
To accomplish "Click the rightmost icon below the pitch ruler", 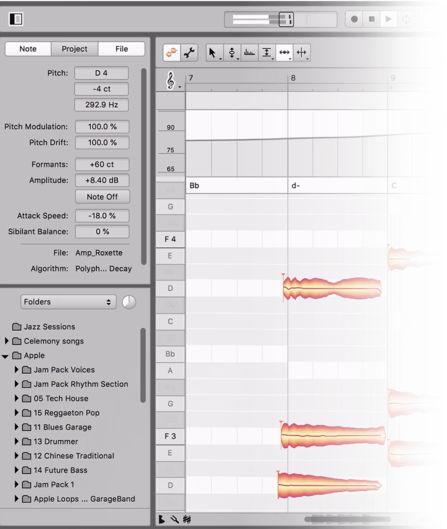I will (x=187, y=519).
